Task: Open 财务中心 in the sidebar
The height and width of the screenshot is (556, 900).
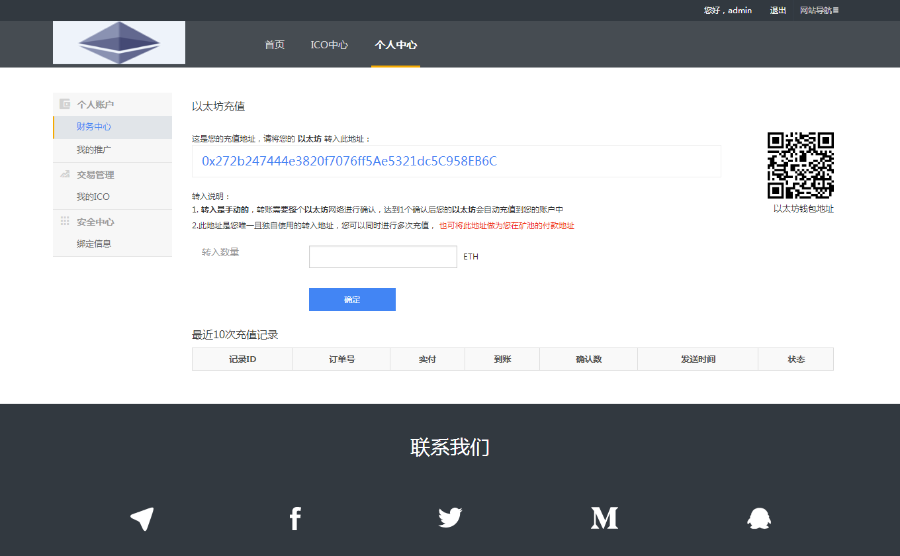Action: pos(112,127)
